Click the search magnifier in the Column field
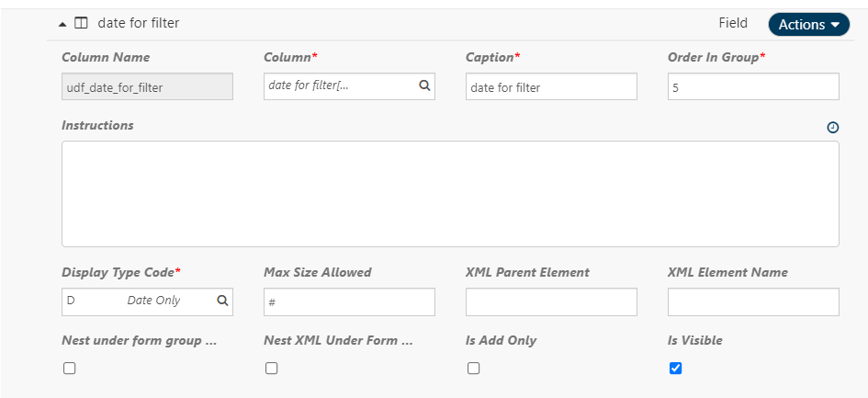Viewport: 868px width, 398px height. pos(424,85)
